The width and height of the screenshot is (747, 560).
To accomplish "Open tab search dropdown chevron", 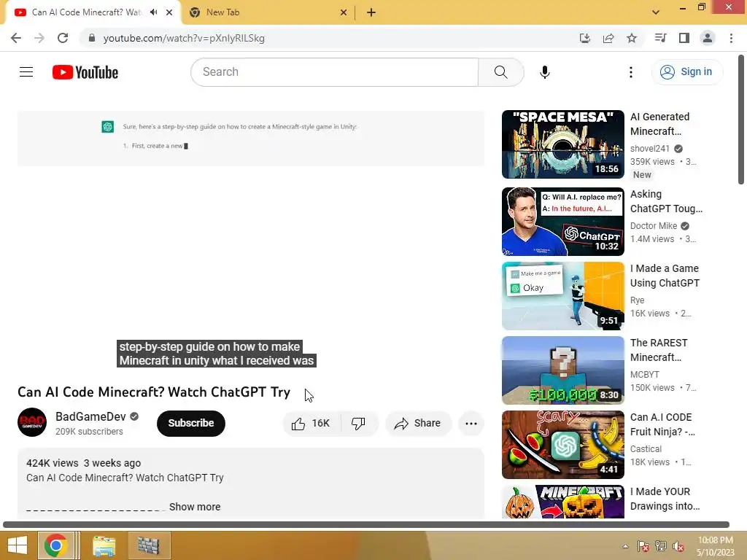I will click(656, 12).
